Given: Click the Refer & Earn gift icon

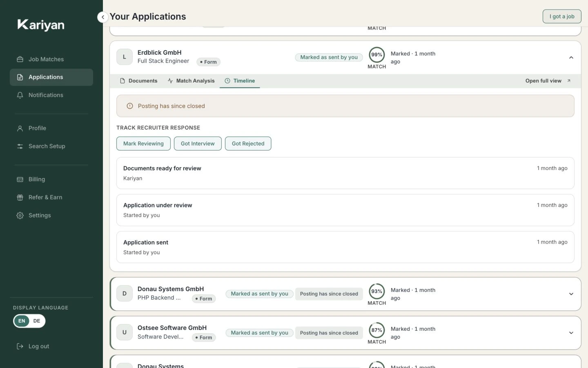Looking at the screenshot, I should (x=20, y=197).
